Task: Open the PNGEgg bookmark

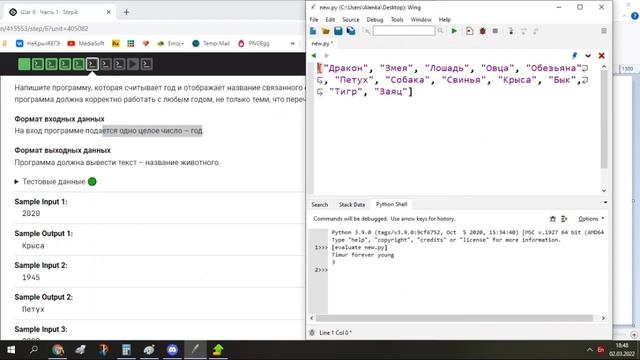Action: coord(253,43)
